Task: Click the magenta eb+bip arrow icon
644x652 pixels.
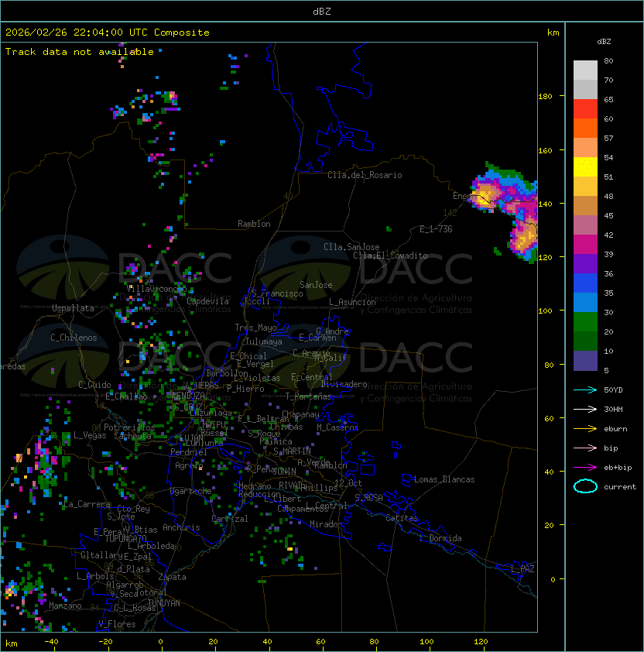Action: (x=585, y=468)
